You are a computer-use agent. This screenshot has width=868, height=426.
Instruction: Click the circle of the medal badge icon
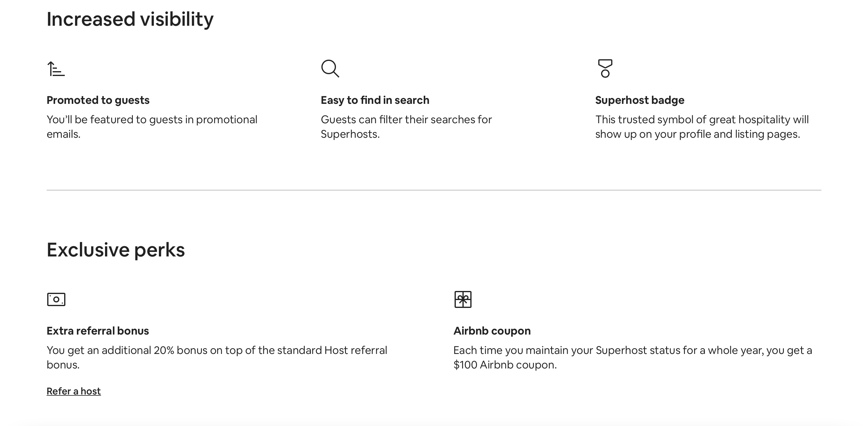click(605, 74)
